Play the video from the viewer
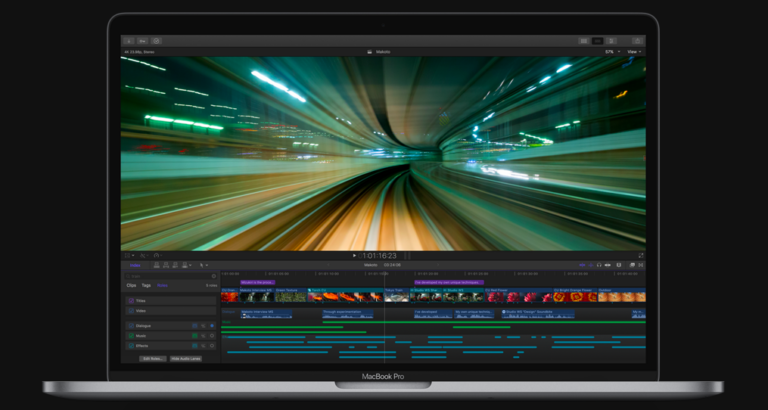Screen dimensions: 768x410 point(354,256)
